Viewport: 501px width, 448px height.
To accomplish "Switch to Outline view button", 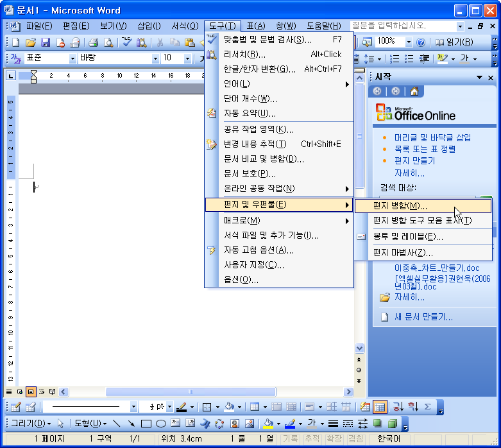I will [x=42, y=392].
